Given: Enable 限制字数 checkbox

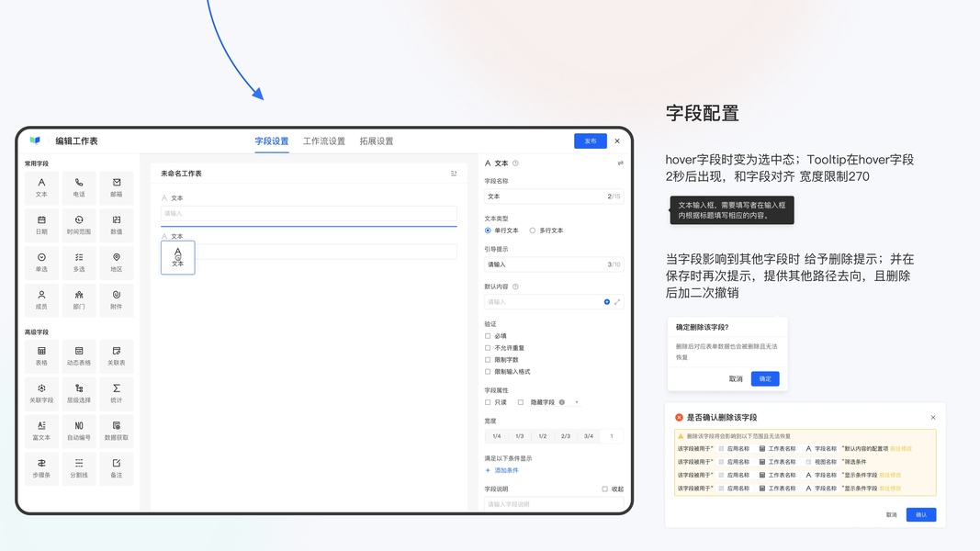Looking at the screenshot, I should pos(488,360).
